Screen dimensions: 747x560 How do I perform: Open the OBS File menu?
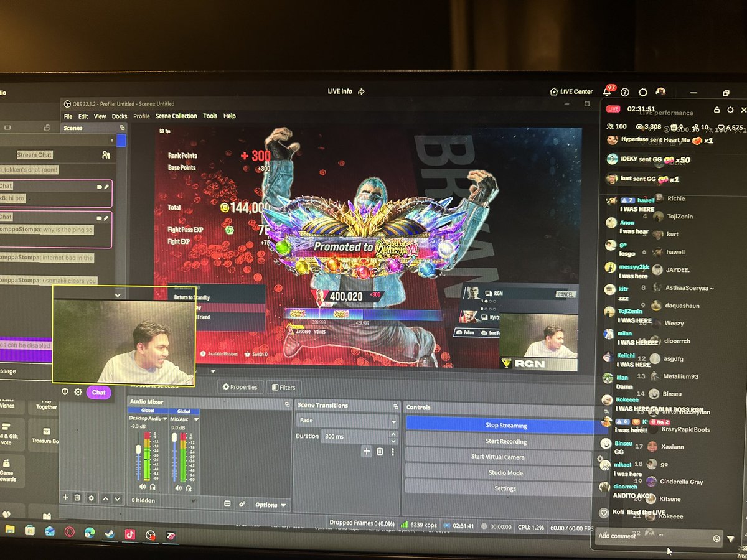68,116
